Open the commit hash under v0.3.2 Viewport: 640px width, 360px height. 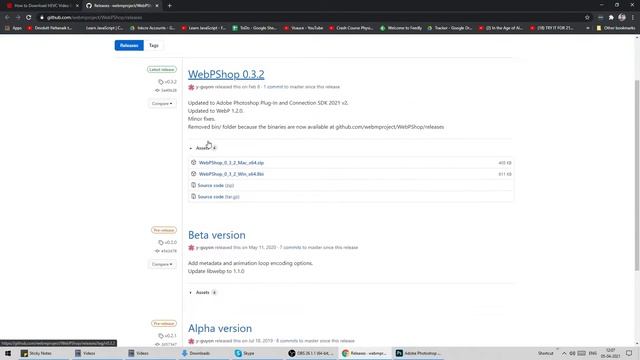pos(169,90)
